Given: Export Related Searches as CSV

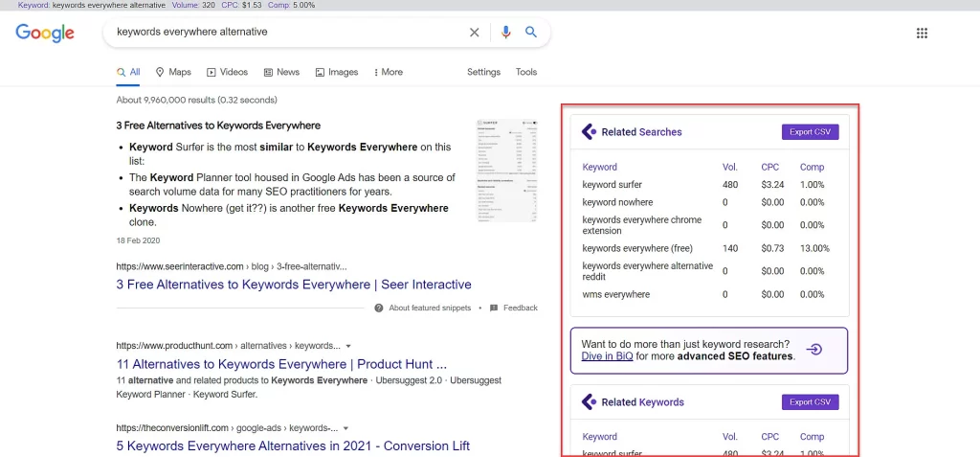Looking at the screenshot, I should click(x=810, y=132).
